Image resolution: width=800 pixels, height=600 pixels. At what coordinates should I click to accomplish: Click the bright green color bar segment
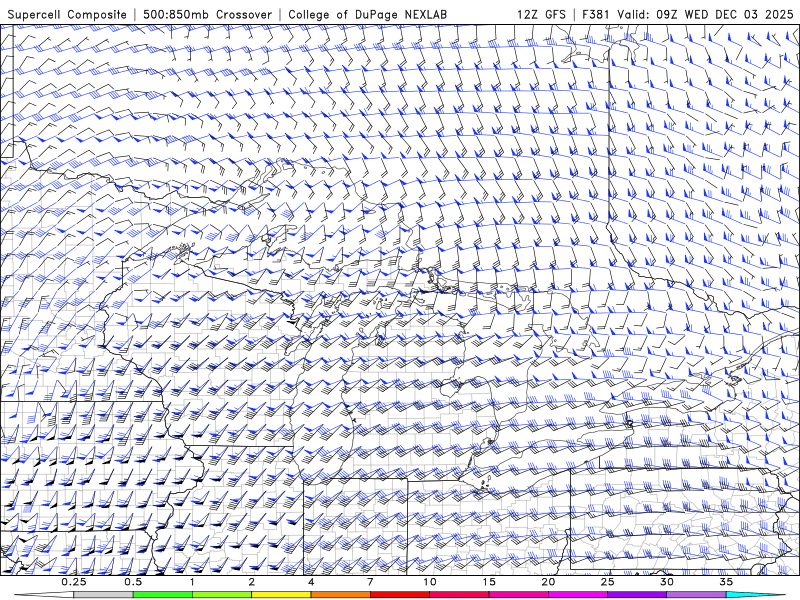point(163,595)
